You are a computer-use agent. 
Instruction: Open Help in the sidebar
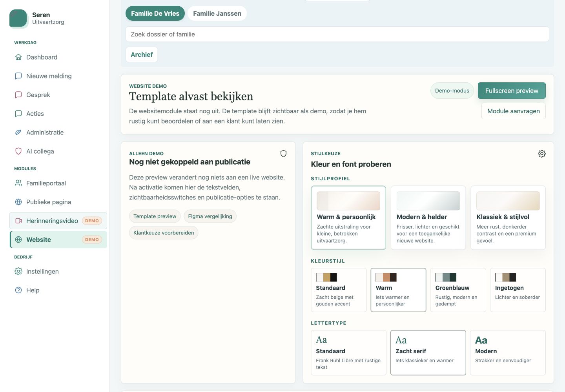tap(58, 290)
